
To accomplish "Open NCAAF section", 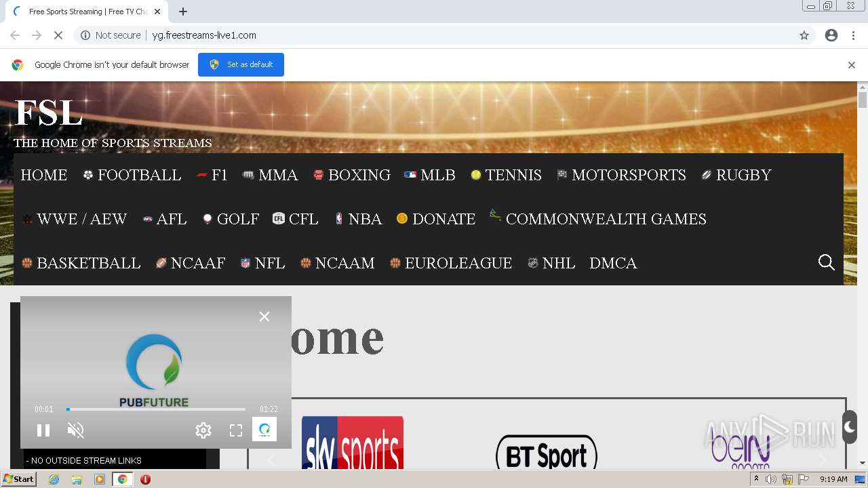I will 191,263.
